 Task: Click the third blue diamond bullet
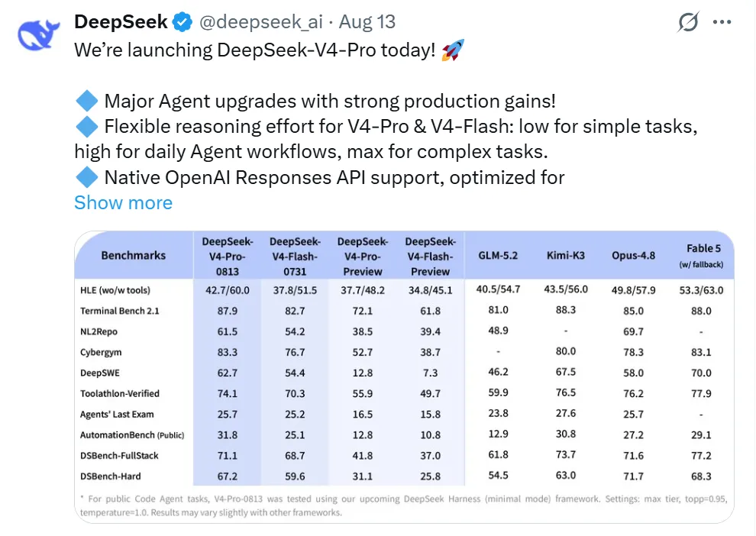(87, 177)
